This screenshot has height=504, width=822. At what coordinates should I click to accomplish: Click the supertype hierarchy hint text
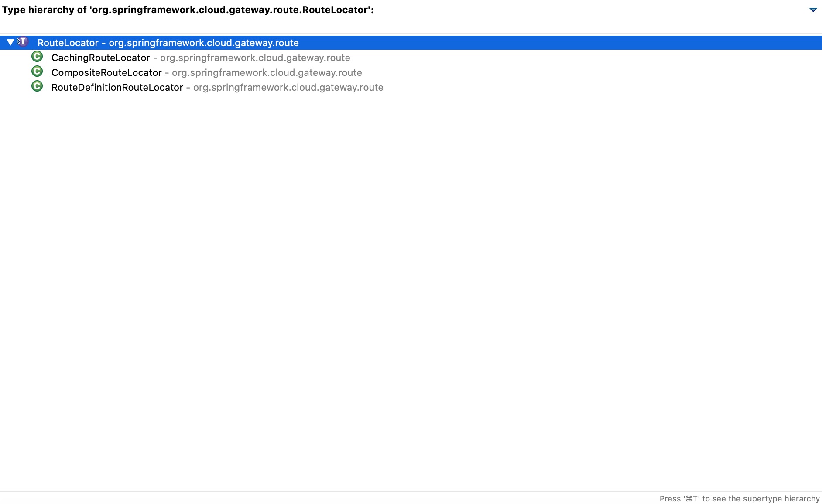[740, 498]
